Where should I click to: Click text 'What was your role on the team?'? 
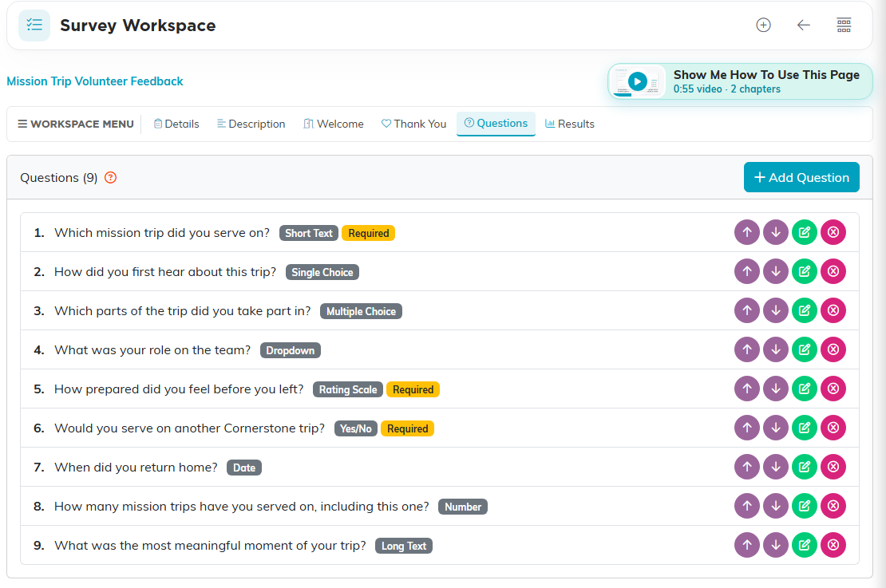pyautogui.click(x=152, y=350)
